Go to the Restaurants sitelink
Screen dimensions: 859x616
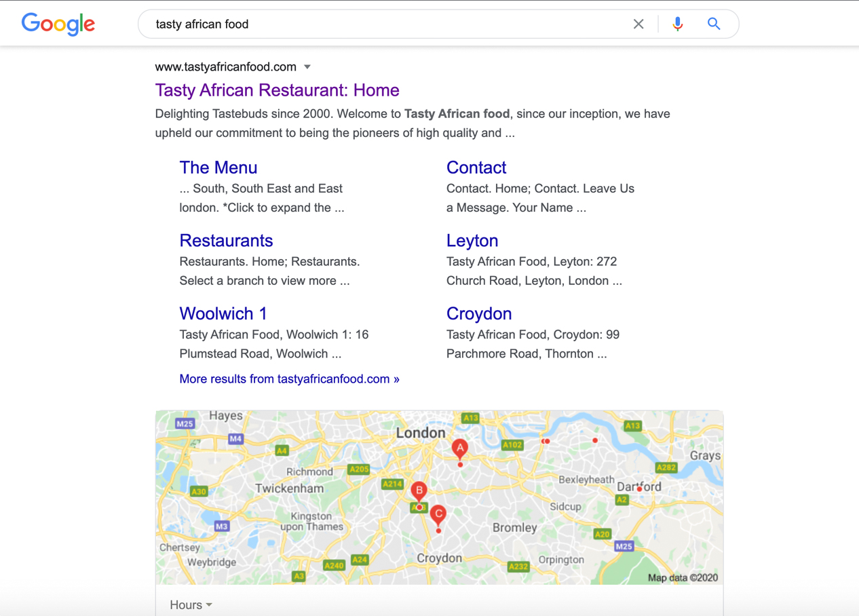tap(226, 240)
